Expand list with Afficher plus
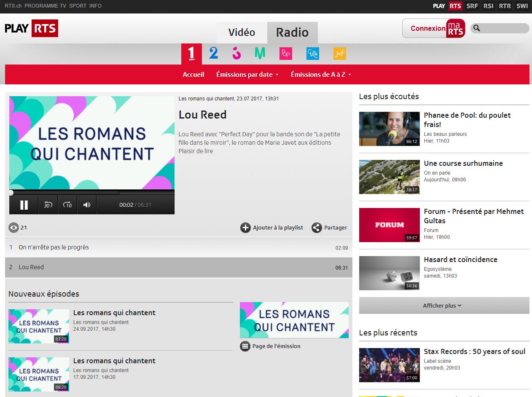This screenshot has width=532, height=397. click(x=443, y=306)
